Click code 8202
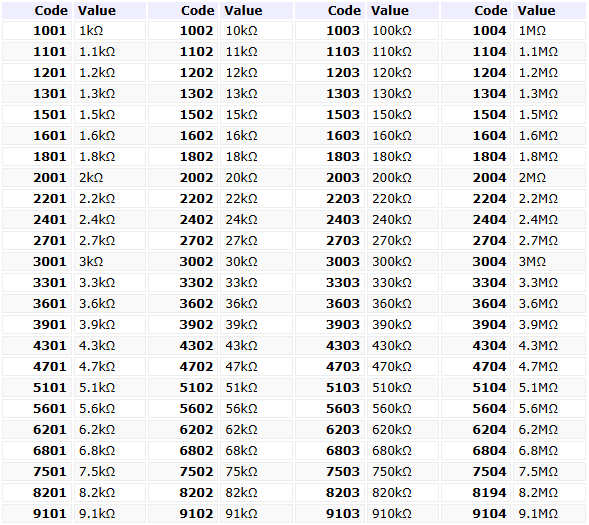The width and height of the screenshot is (589, 525). (183, 493)
